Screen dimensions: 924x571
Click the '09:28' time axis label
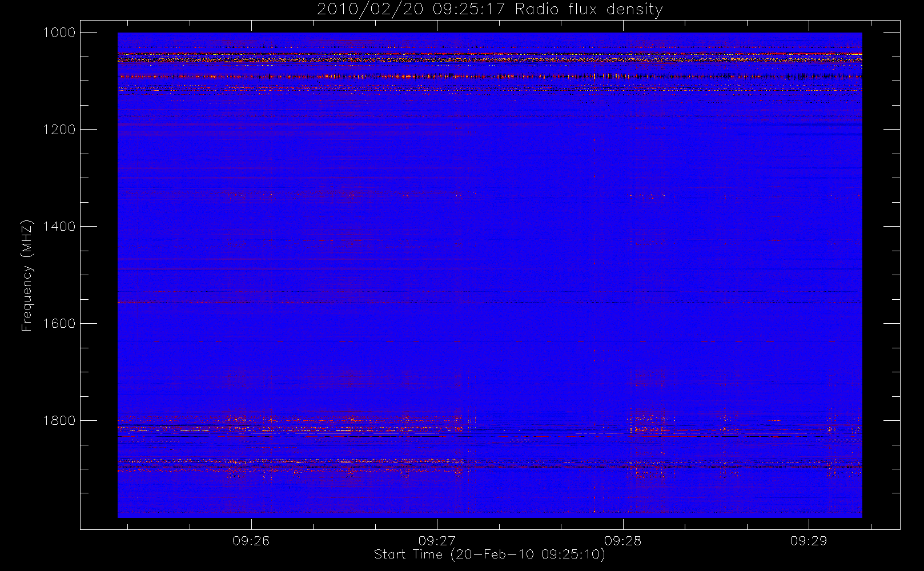click(622, 541)
